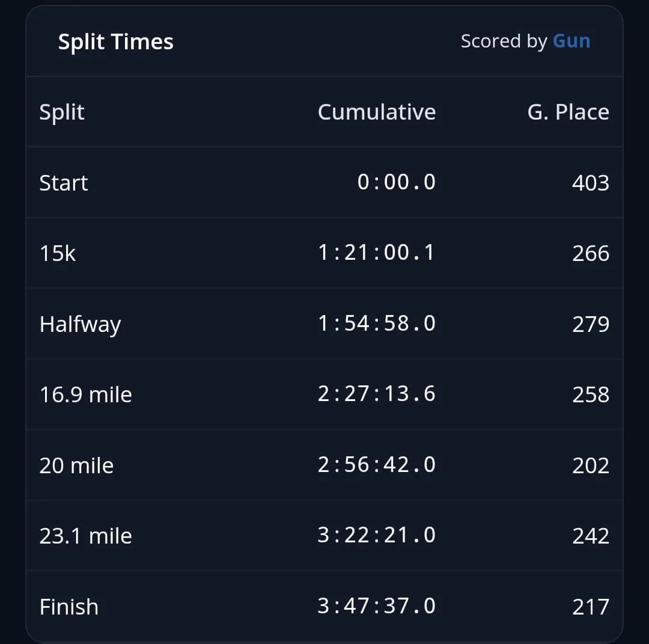Click the place value 217
The height and width of the screenshot is (644, 649).
click(591, 606)
